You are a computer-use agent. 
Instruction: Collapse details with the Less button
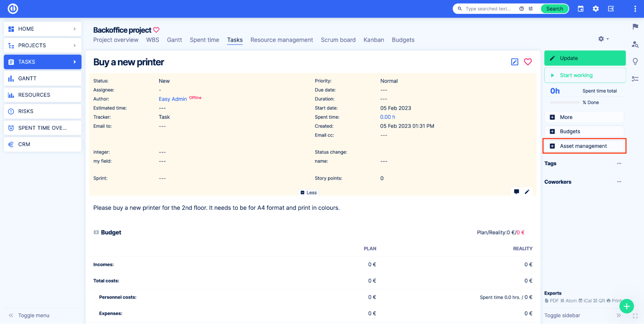point(308,192)
